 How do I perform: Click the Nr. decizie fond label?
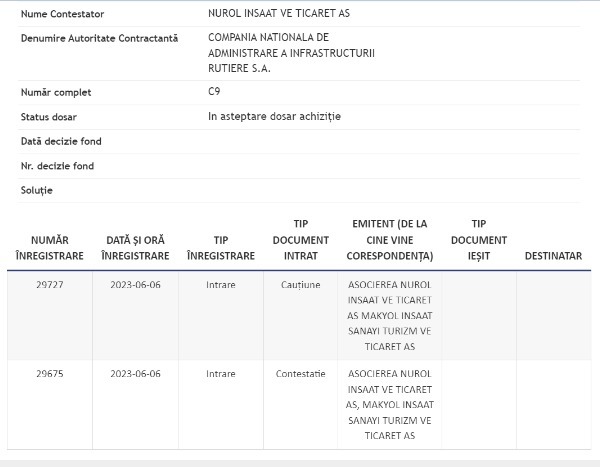tap(57, 166)
